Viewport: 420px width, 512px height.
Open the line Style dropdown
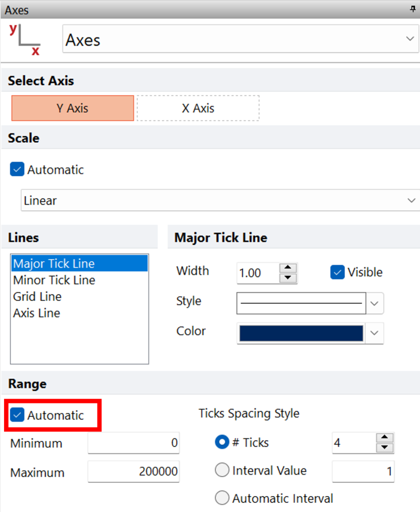pyautogui.click(x=374, y=303)
